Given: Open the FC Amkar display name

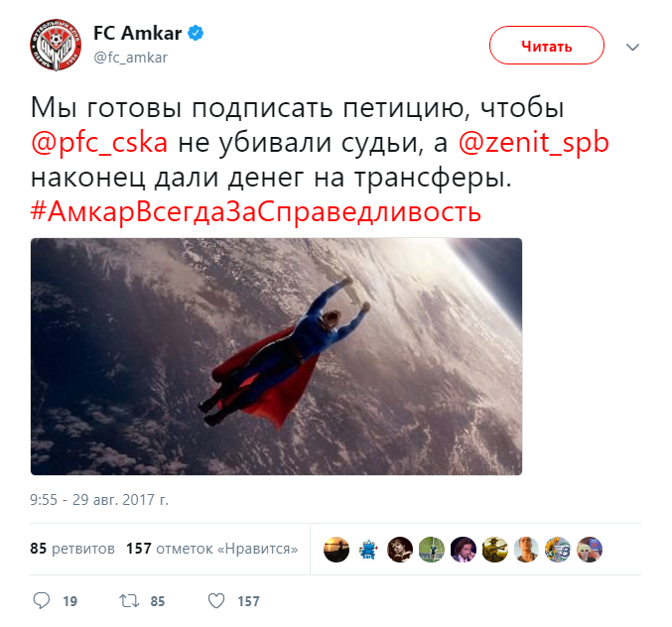Looking at the screenshot, I should coord(138,33).
